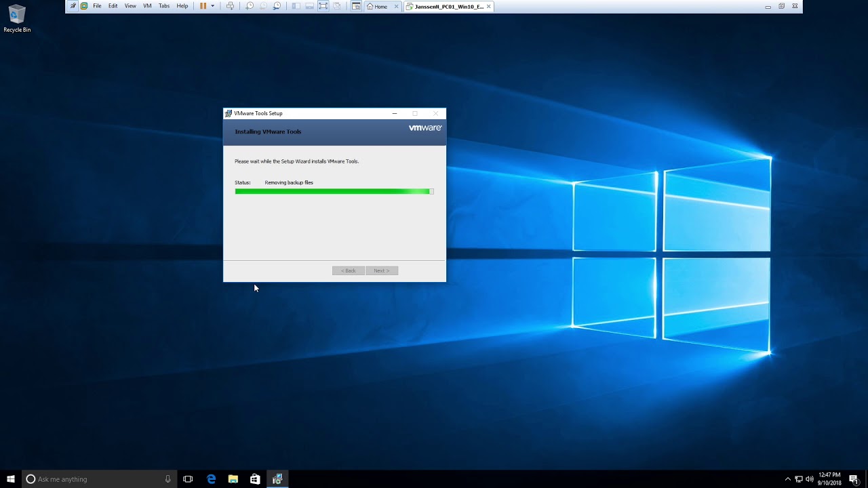Click the volume speaker tray icon
The height and width of the screenshot is (488, 868).
(x=810, y=479)
